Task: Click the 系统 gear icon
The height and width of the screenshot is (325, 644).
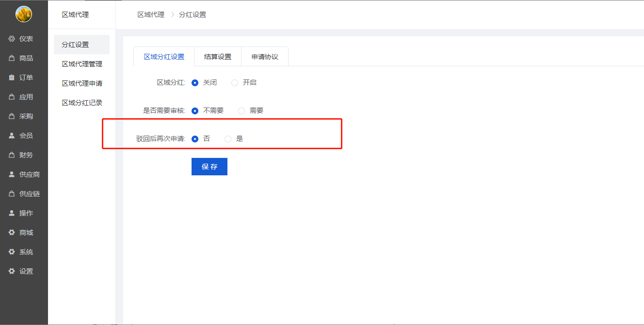Action: (12, 252)
